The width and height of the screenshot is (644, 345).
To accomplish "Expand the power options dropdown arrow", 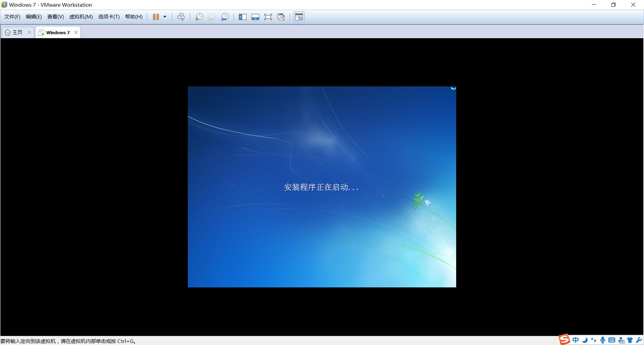I will point(165,17).
